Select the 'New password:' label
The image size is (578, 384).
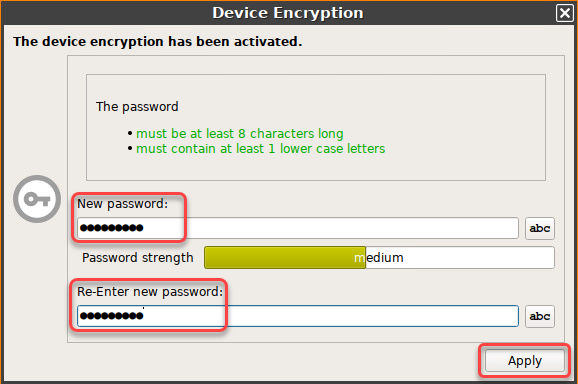[122, 204]
